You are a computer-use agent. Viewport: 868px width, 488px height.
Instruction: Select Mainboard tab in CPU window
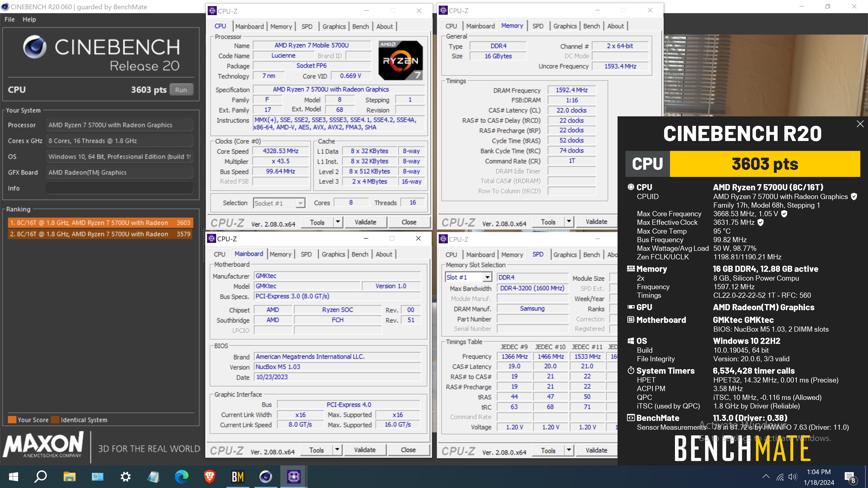pyautogui.click(x=249, y=26)
